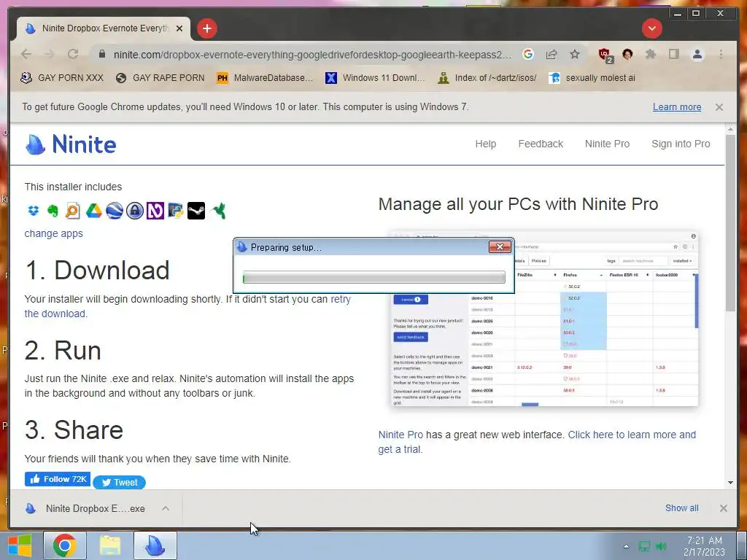Viewport: 747px width, 560px height.
Task: Click the KeePass padlock icon
Action: tap(135, 211)
